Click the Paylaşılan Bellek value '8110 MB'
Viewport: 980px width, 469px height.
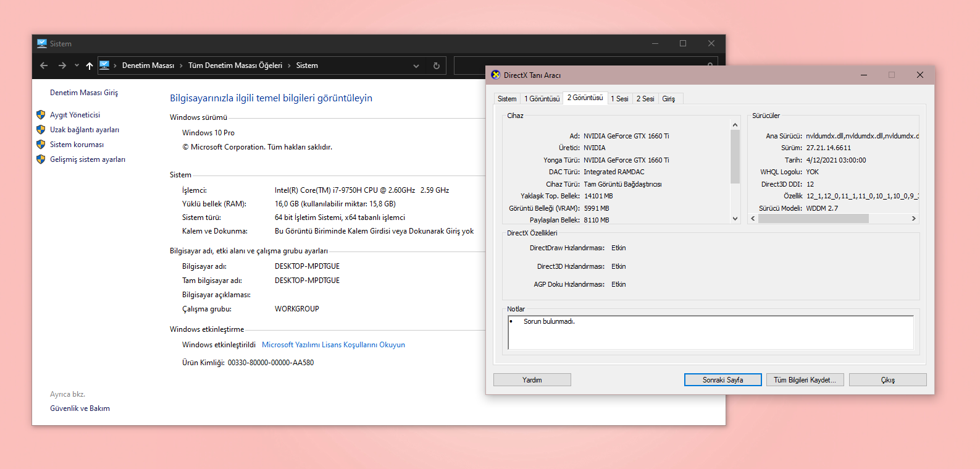(x=597, y=220)
